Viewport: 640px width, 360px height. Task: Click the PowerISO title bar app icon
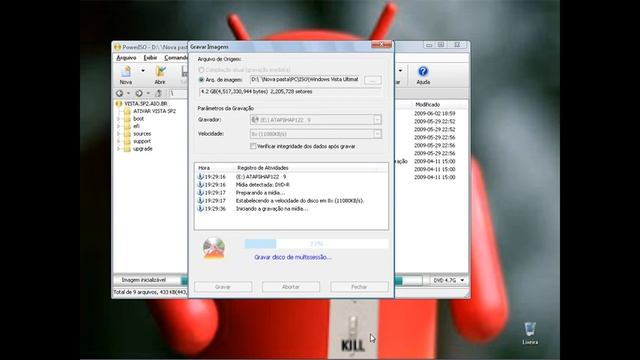(x=118, y=47)
